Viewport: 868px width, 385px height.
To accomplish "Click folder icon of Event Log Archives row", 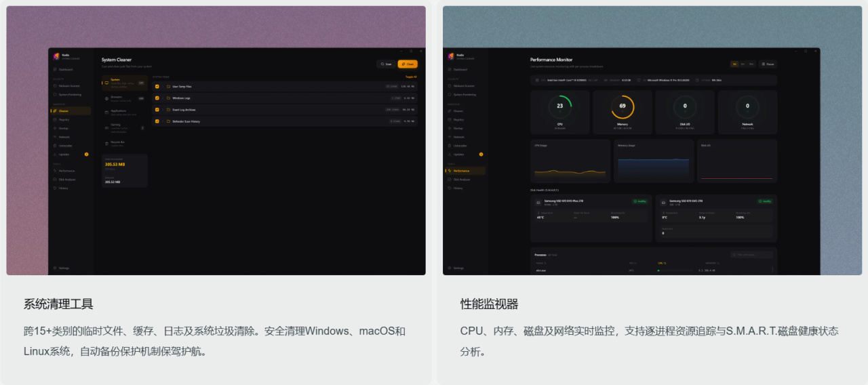I will (168, 109).
